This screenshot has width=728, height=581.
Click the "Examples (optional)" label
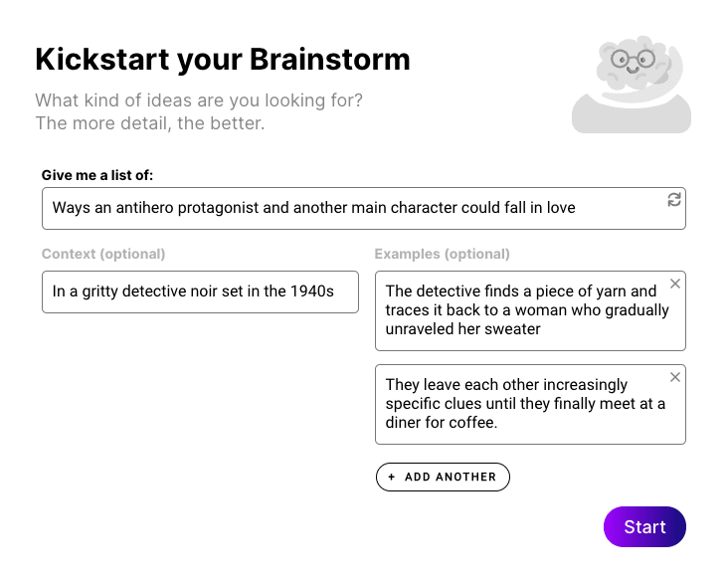[x=442, y=254]
